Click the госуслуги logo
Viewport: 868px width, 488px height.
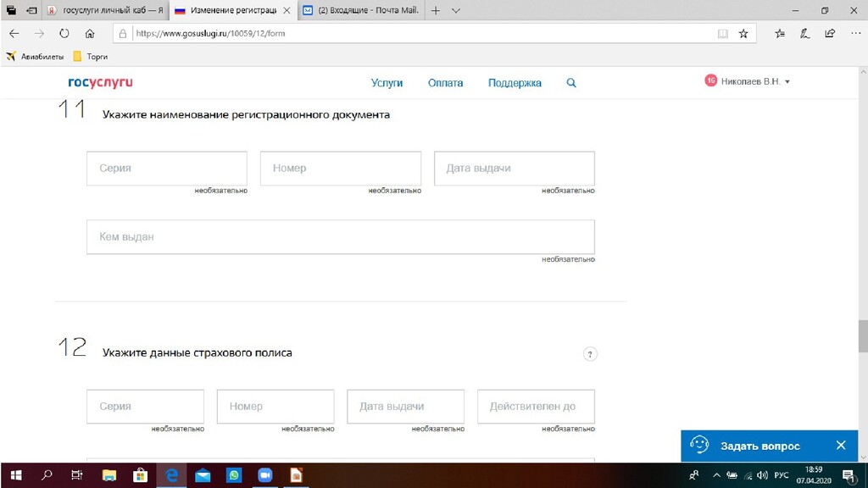pos(100,82)
